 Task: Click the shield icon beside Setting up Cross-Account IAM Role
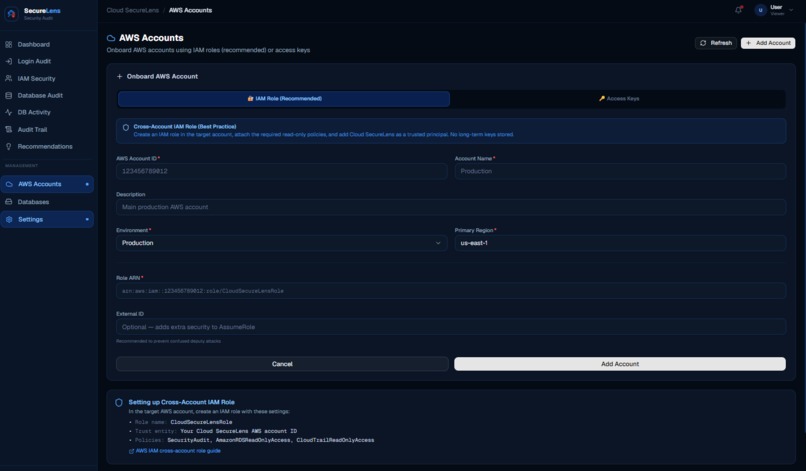(x=119, y=403)
